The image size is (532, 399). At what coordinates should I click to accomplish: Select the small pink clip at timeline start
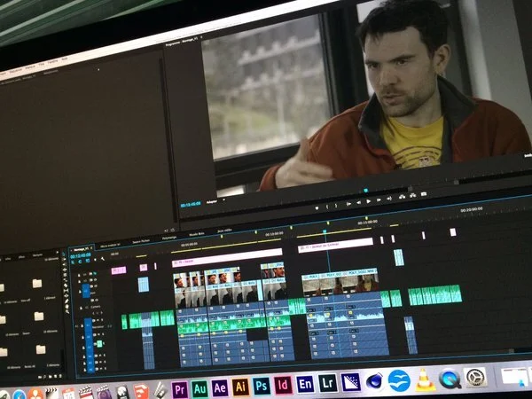(x=119, y=270)
